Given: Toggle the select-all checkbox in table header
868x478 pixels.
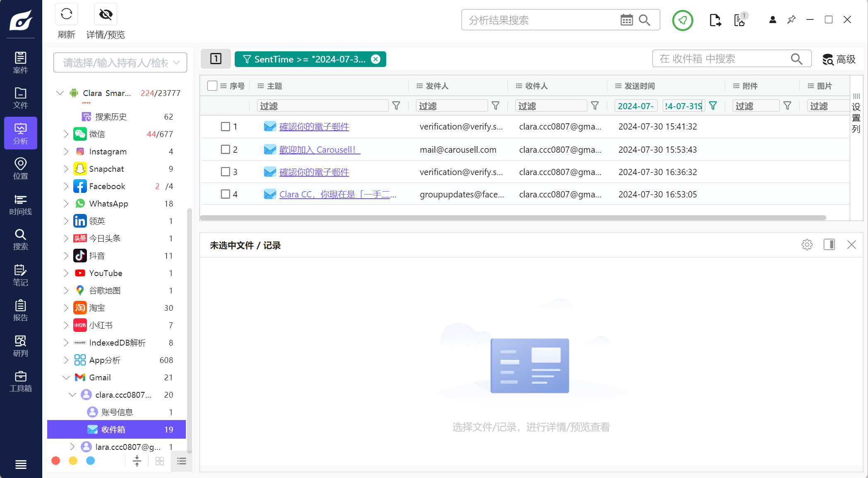Looking at the screenshot, I should (x=212, y=86).
